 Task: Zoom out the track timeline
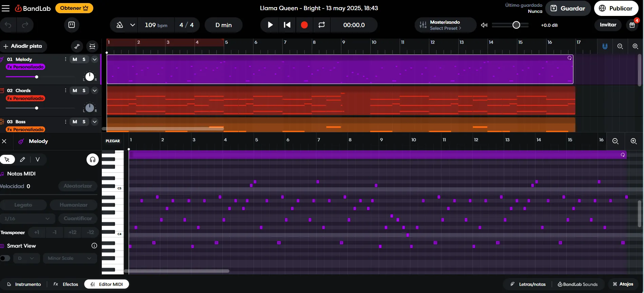click(620, 46)
